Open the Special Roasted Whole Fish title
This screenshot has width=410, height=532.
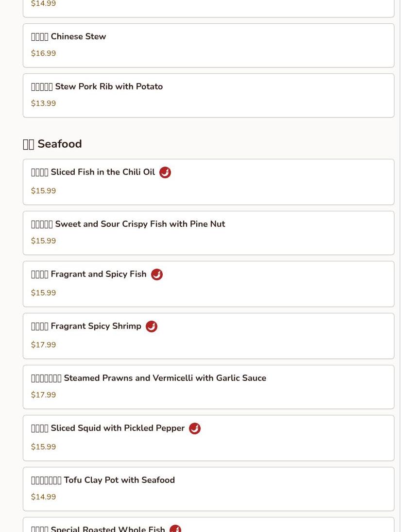98,529
